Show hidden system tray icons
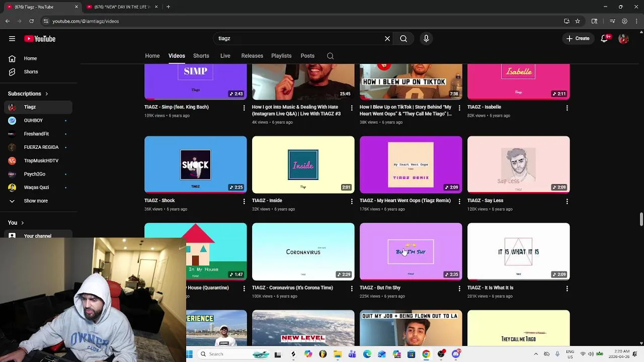 click(536, 354)
